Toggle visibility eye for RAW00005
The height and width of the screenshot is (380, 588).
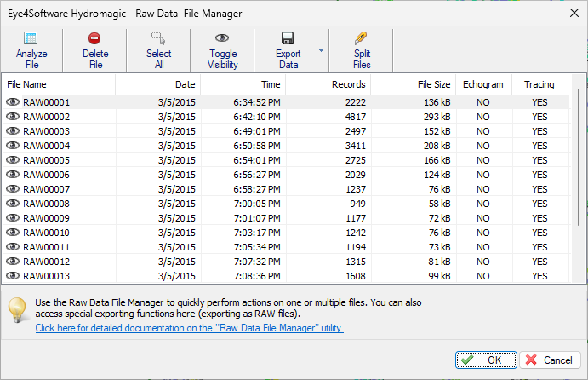[x=13, y=160]
